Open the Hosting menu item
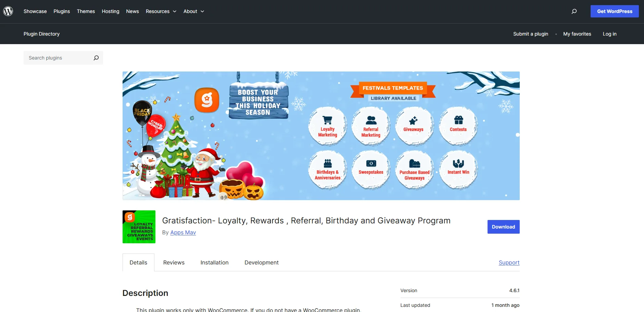Screen dimensions: 644x312 pyautogui.click(x=111, y=11)
